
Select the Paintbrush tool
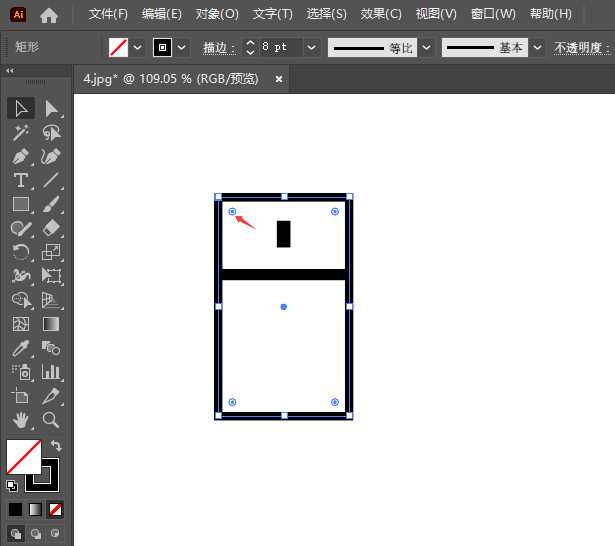click(x=51, y=204)
